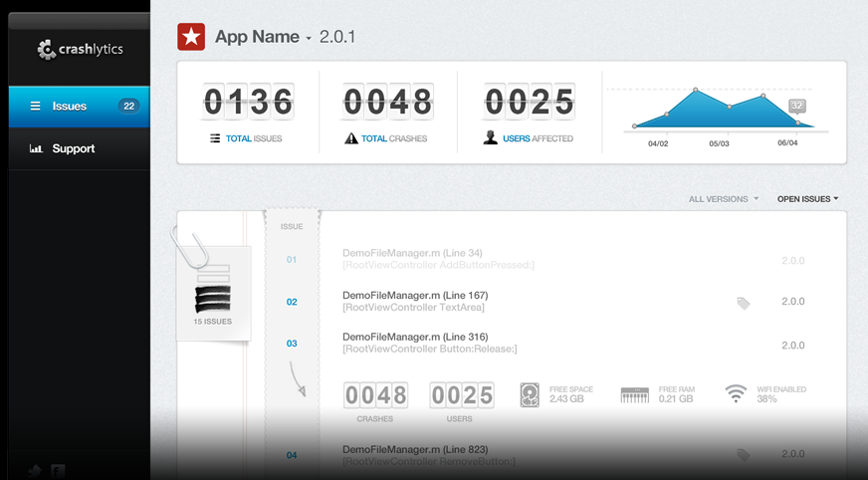Click the 0025 USERS detail counter
868x480 pixels.
[x=462, y=395]
